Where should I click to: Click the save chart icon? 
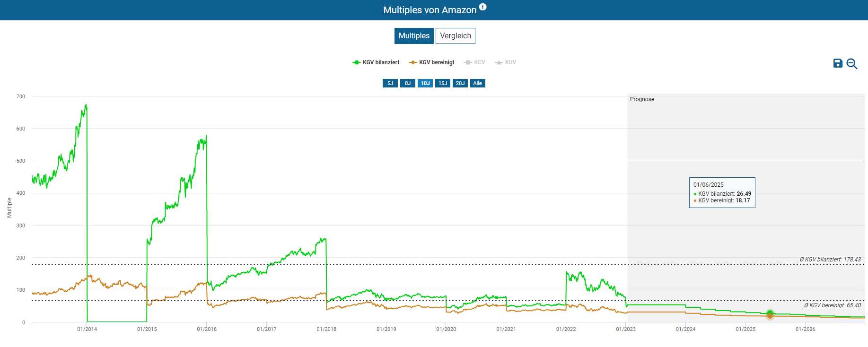(x=838, y=63)
